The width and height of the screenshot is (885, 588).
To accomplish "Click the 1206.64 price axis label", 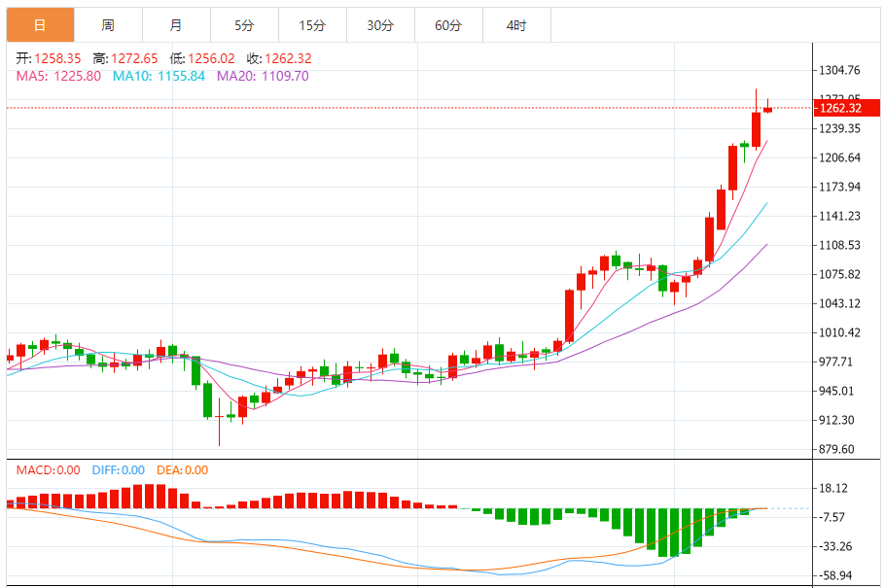I will [x=839, y=158].
